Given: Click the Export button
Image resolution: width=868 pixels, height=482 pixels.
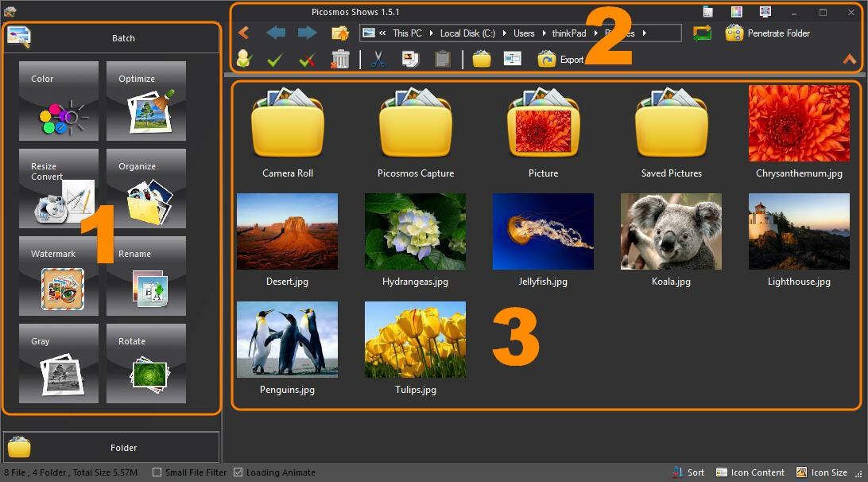Looking at the screenshot, I should pyautogui.click(x=561, y=60).
